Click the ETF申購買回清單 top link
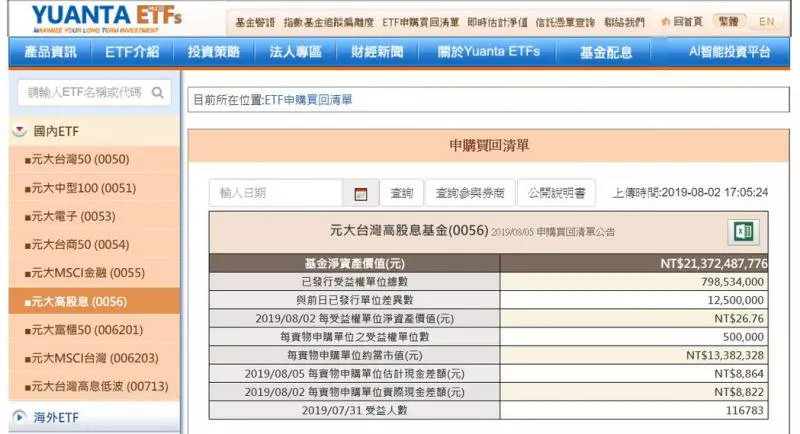Screen dimensions: 800x434 pos(420,22)
